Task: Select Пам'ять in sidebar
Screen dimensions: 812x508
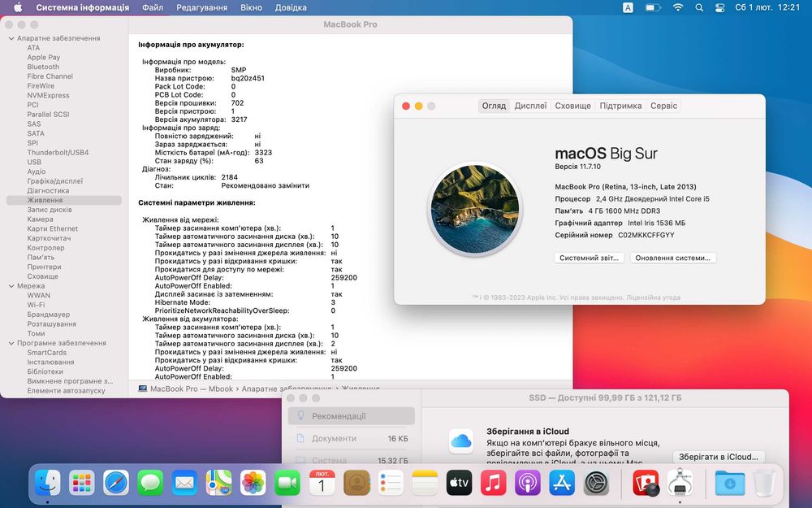Action: (x=41, y=257)
